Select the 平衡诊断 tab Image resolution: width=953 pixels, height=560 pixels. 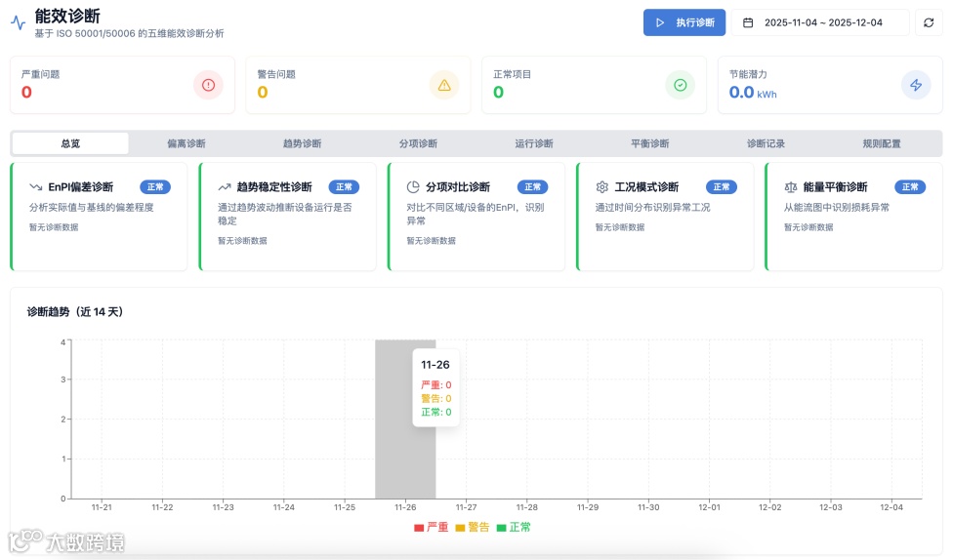point(649,143)
